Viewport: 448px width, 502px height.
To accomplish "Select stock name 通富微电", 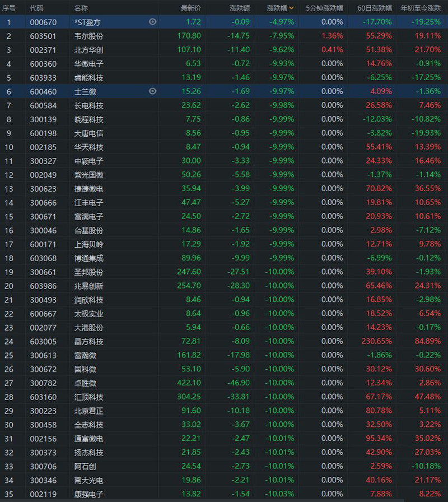I will tap(88, 439).
